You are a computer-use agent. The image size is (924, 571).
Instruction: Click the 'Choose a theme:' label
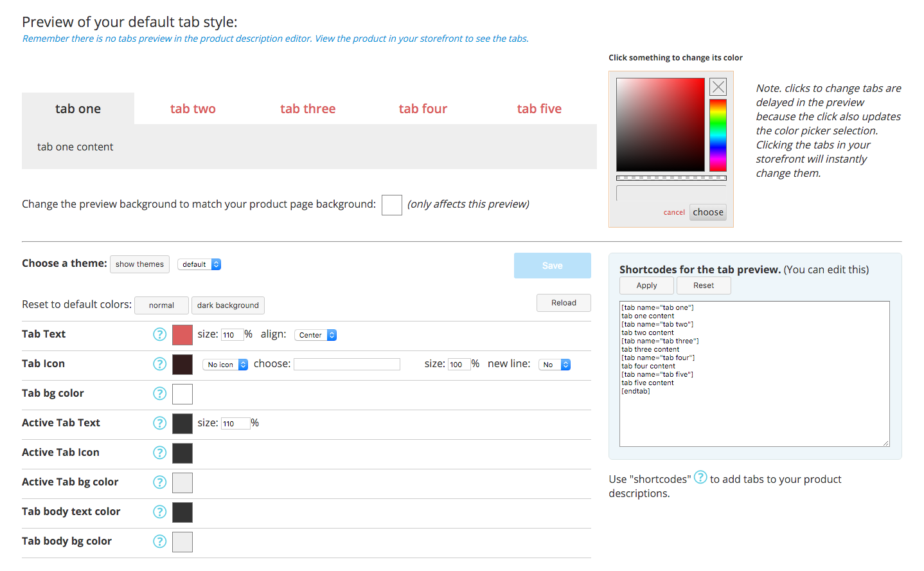coord(64,263)
